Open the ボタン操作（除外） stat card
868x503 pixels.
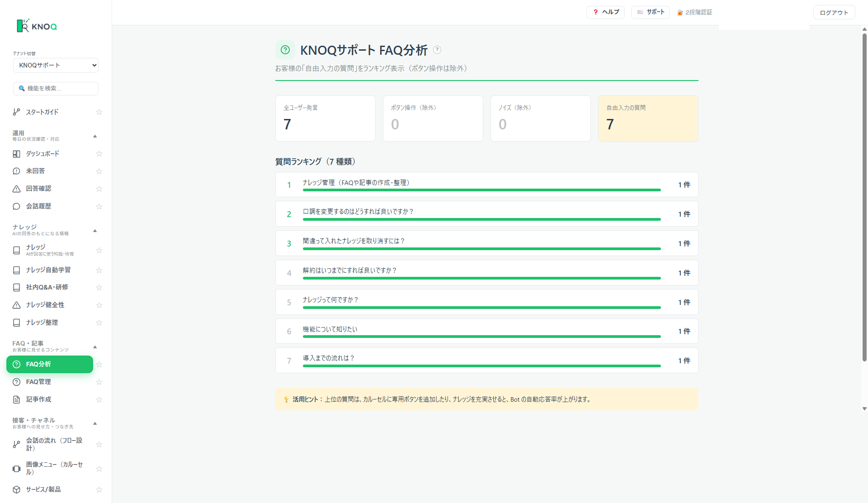pyautogui.click(x=433, y=119)
